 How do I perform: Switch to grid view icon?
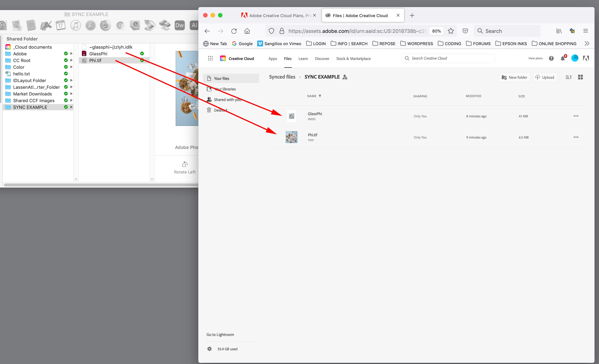click(x=580, y=77)
